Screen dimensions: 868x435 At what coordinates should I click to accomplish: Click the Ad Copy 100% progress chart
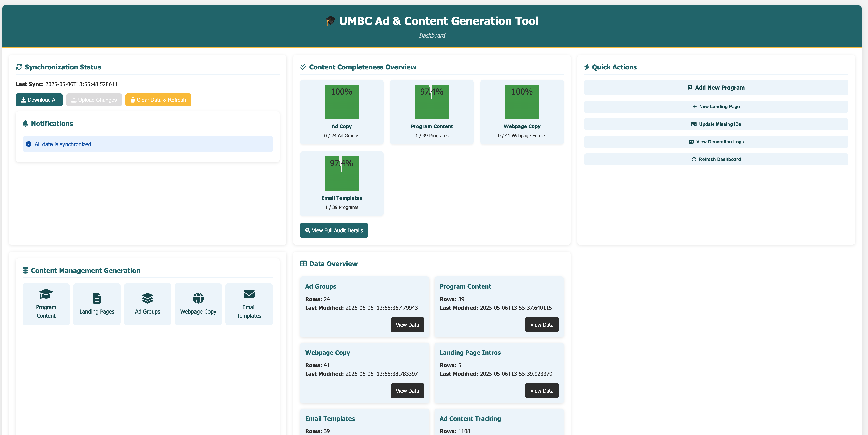(342, 102)
